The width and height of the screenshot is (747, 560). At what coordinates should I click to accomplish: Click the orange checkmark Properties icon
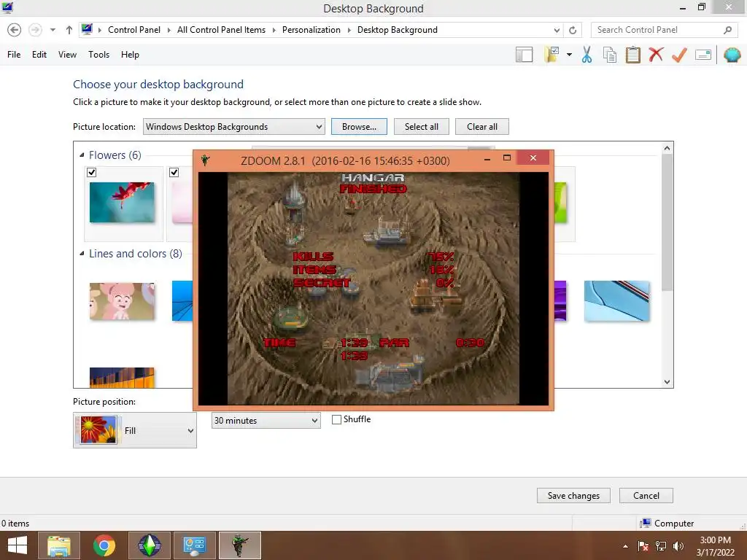click(679, 55)
